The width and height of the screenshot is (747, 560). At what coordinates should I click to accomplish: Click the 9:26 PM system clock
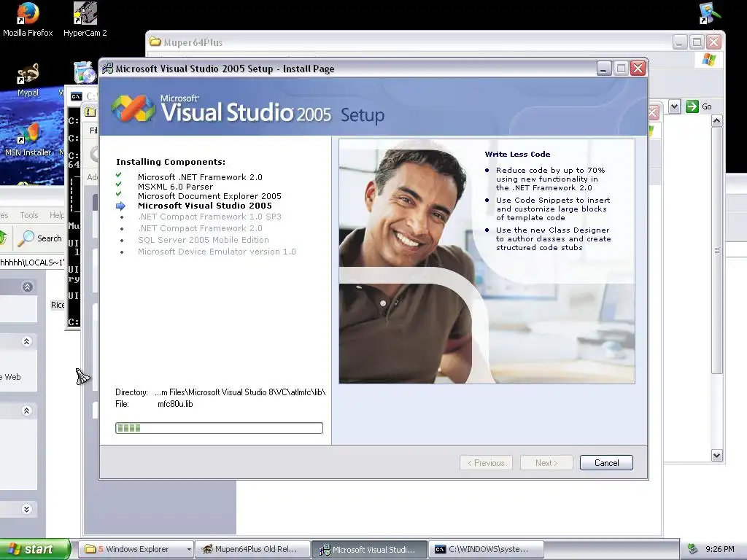click(719, 549)
